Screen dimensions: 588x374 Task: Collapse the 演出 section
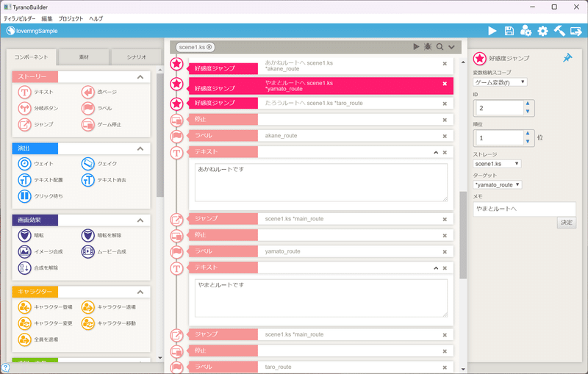140,148
